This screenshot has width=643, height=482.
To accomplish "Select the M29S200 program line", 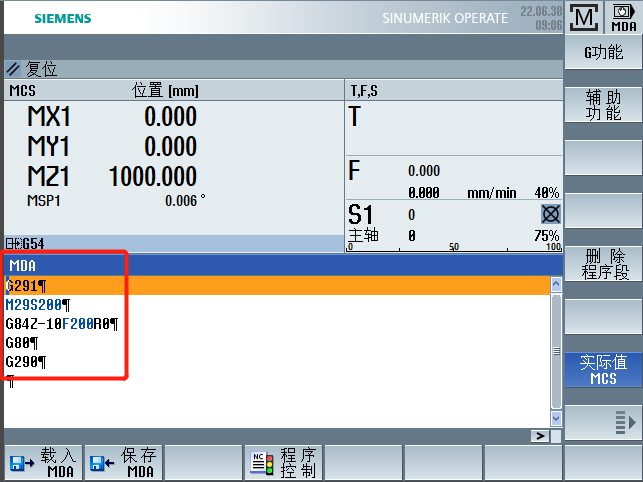I will [38, 304].
